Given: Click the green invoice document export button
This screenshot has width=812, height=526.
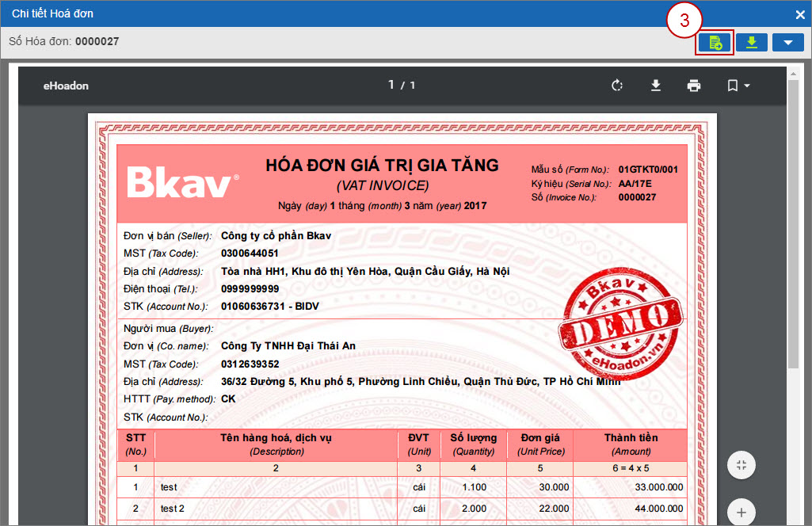Looking at the screenshot, I should pyautogui.click(x=714, y=43).
